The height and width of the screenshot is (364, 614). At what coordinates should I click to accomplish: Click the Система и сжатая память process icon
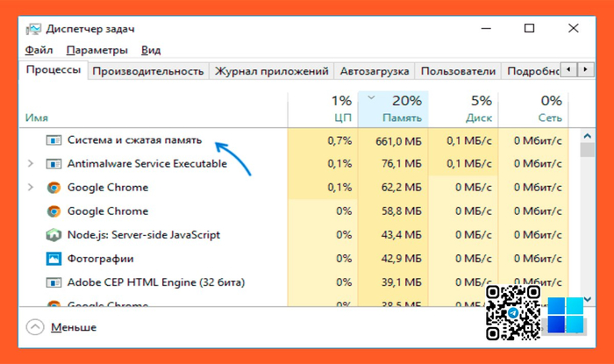54,139
